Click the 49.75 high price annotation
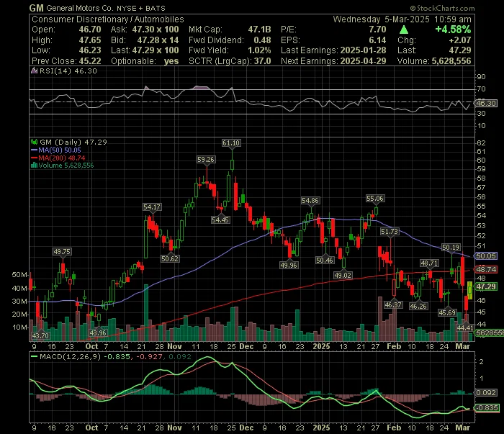 pos(62,251)
